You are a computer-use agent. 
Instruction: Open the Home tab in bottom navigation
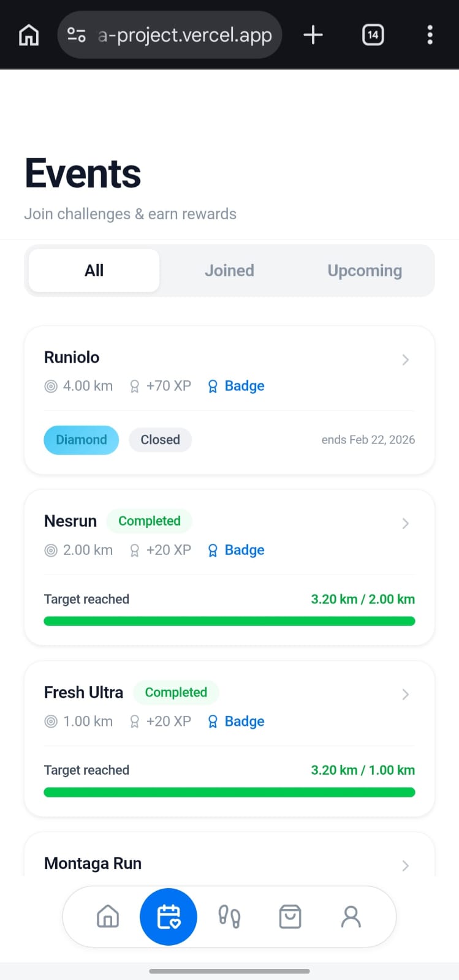tap(108, 916)
